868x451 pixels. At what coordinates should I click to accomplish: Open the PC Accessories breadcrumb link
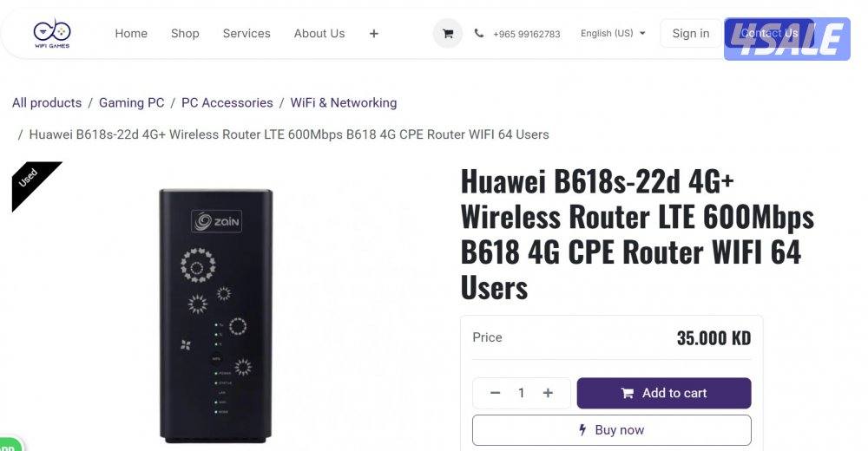click(227, 103)
